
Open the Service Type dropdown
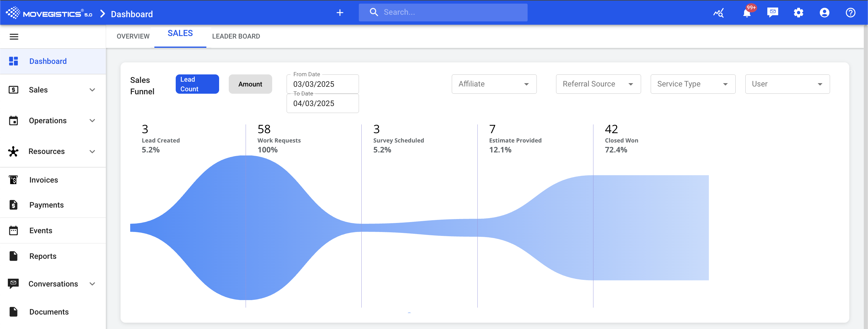(x=693, y=84)
